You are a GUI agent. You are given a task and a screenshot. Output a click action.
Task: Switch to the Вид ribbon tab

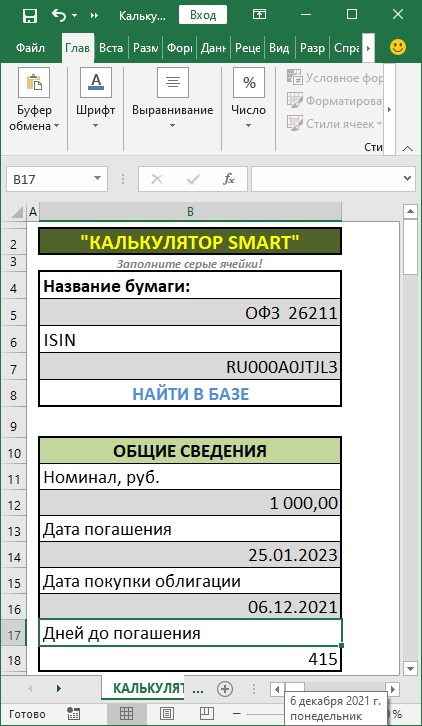coord(279,48)
